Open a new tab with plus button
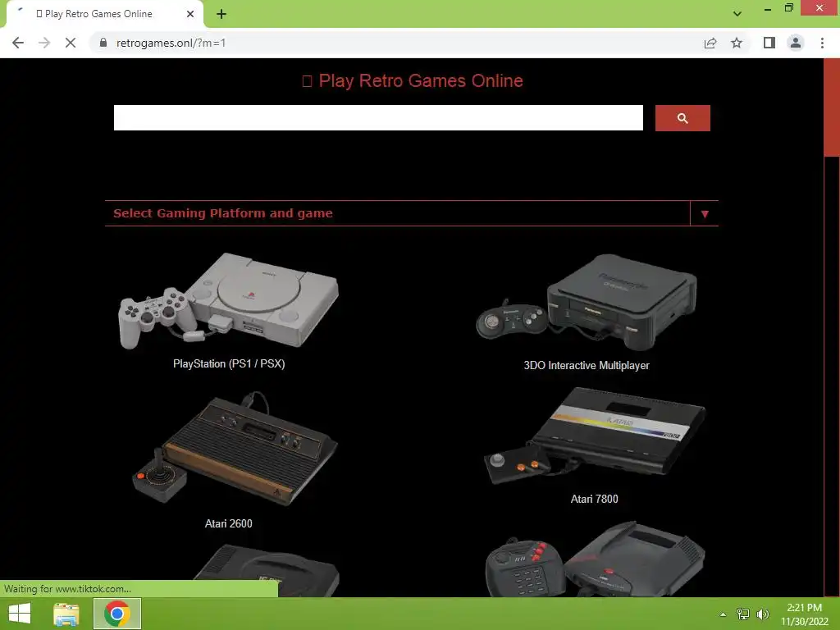Viewport: 840px width, 630px height. [221, 14]
